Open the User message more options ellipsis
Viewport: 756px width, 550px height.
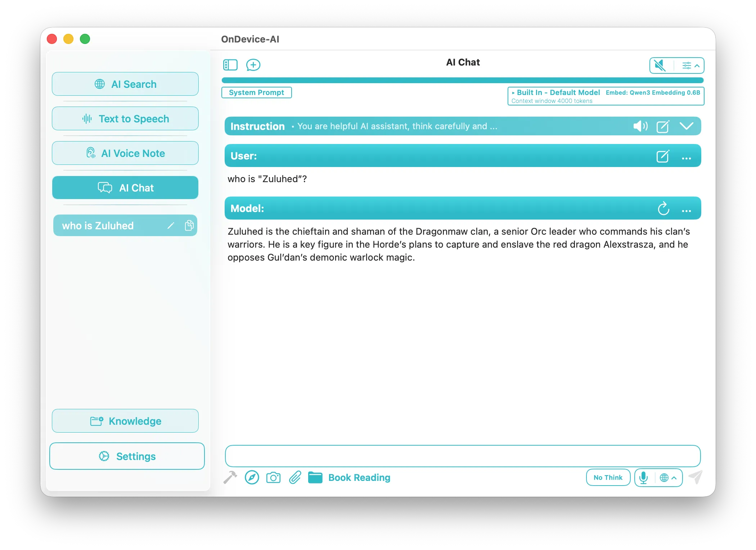click(687, 158)
